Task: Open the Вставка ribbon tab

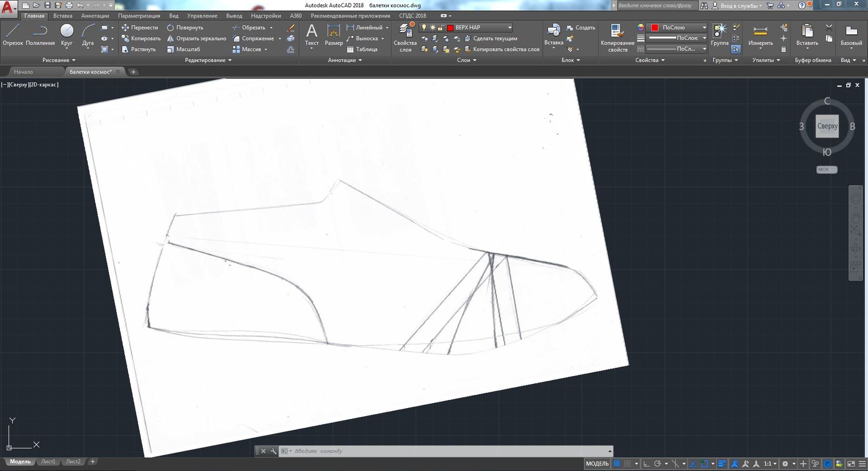Action: 63,16
